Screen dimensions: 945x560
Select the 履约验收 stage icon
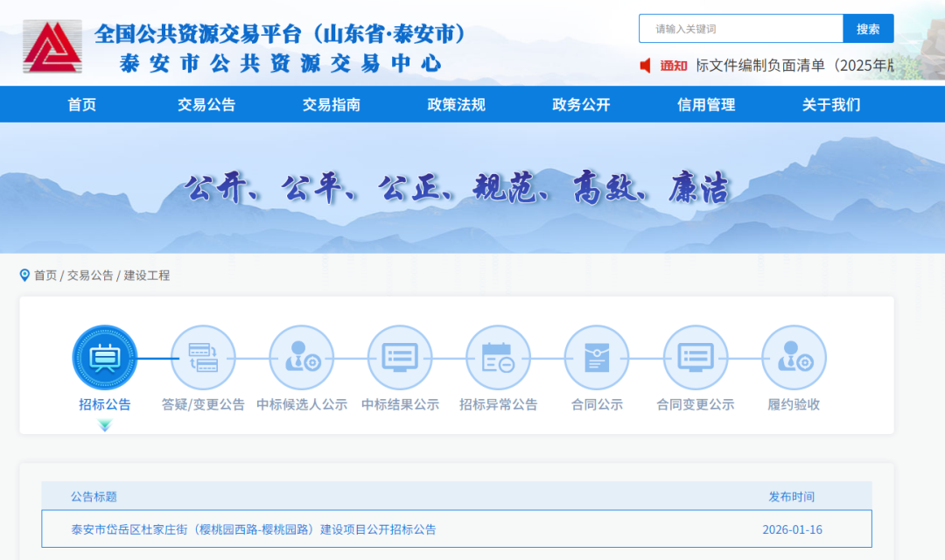point(794,358)
